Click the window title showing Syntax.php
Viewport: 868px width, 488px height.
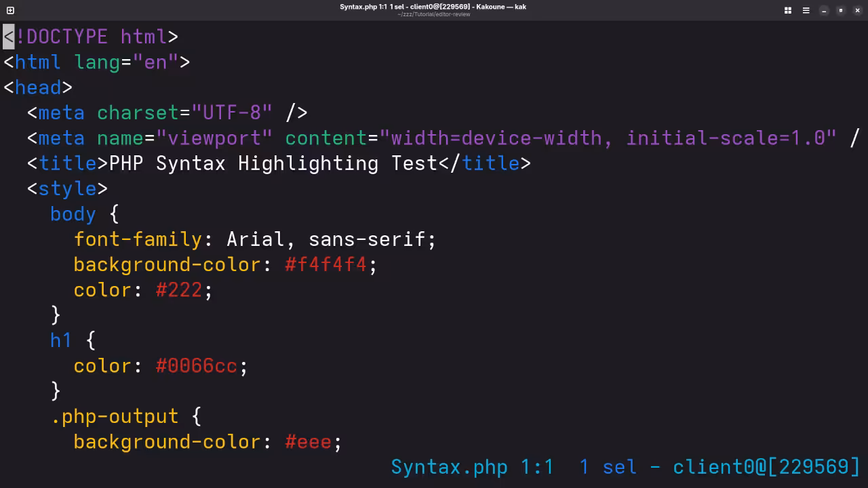point(433,7)
